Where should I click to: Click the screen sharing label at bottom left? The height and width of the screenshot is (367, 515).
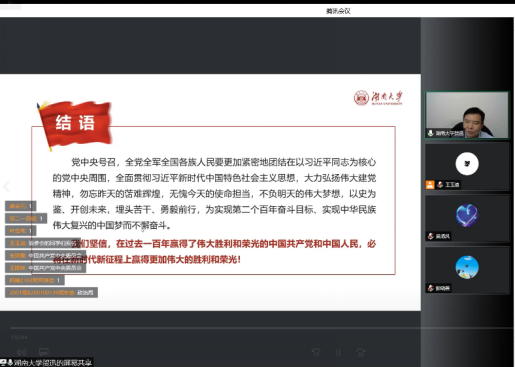click(x=46, y=362)
